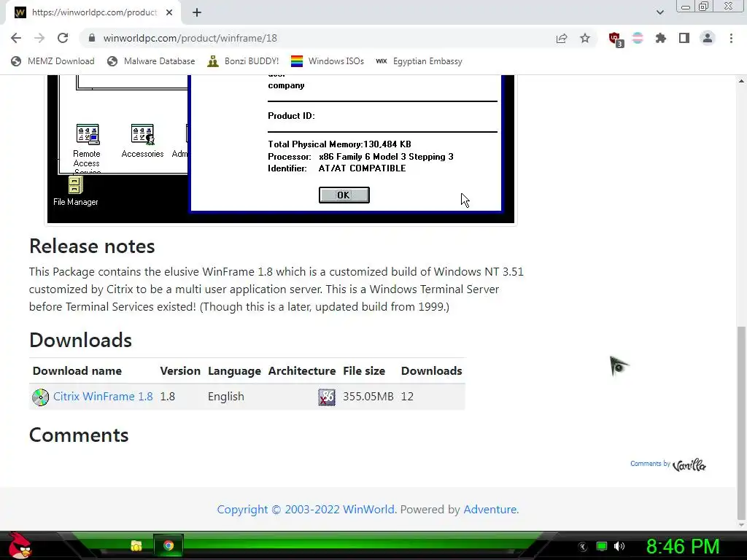Click the Release notes heading
Image resolution: width=747 pixels, height=560 pixels.
click(92, 246)
